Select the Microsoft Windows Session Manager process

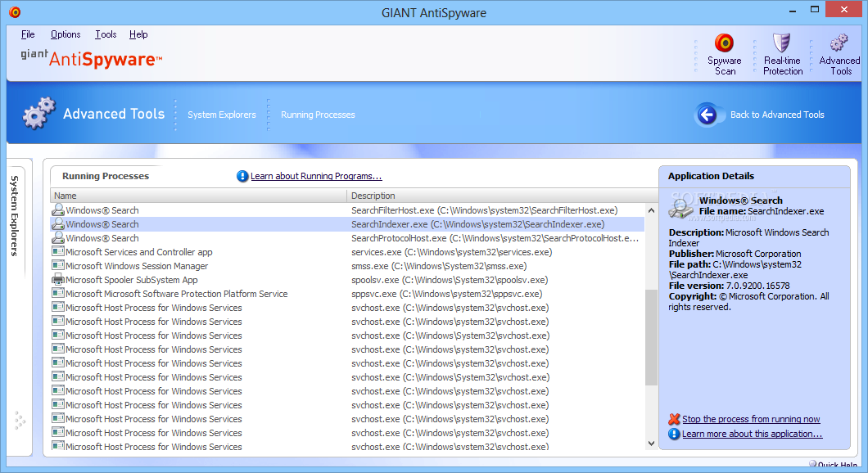137,266
